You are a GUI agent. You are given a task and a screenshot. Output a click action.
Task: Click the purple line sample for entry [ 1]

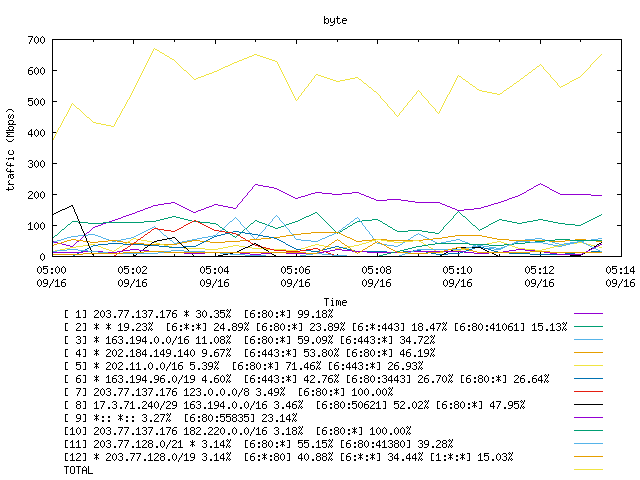(x=588, y=313)
